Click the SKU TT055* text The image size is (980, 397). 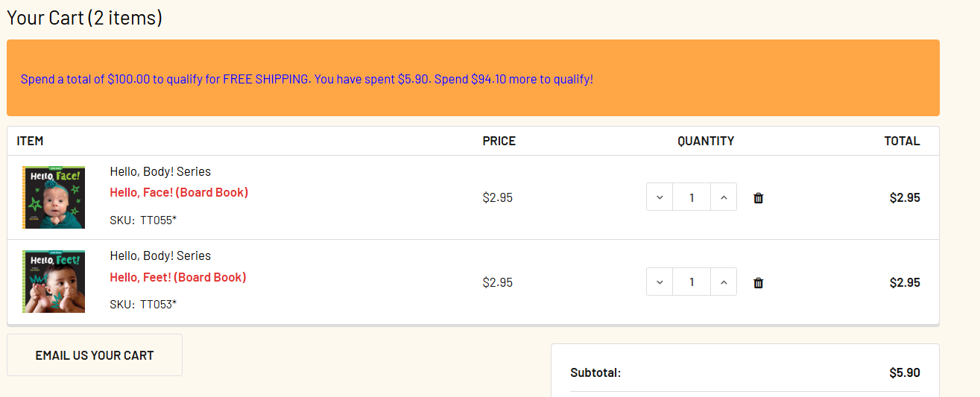(143, 220)
